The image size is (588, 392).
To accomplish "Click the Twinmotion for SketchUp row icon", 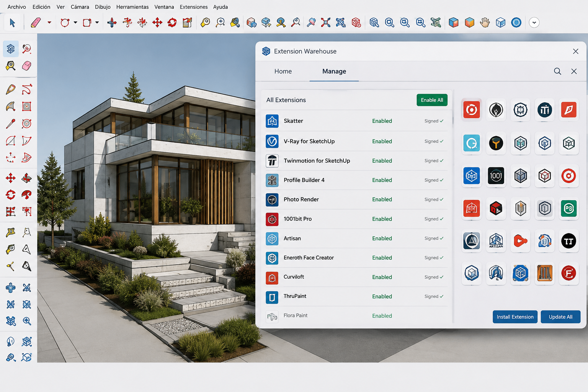I will [x=272, y=161].
